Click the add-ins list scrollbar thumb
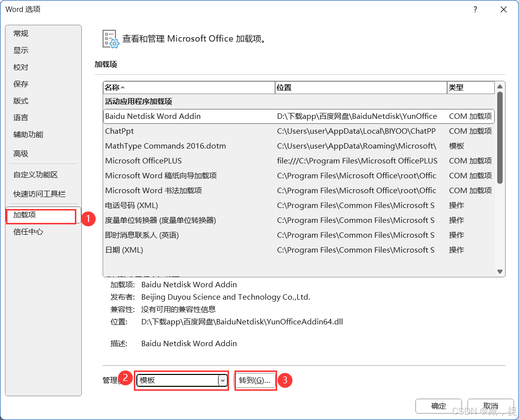 [x=500, y=138]
